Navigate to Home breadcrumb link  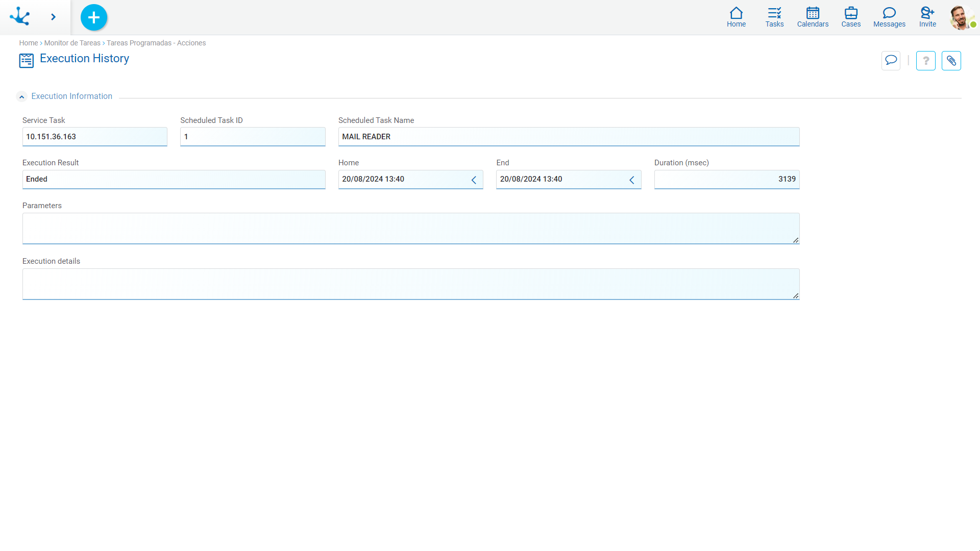click(x=29, y=43)
